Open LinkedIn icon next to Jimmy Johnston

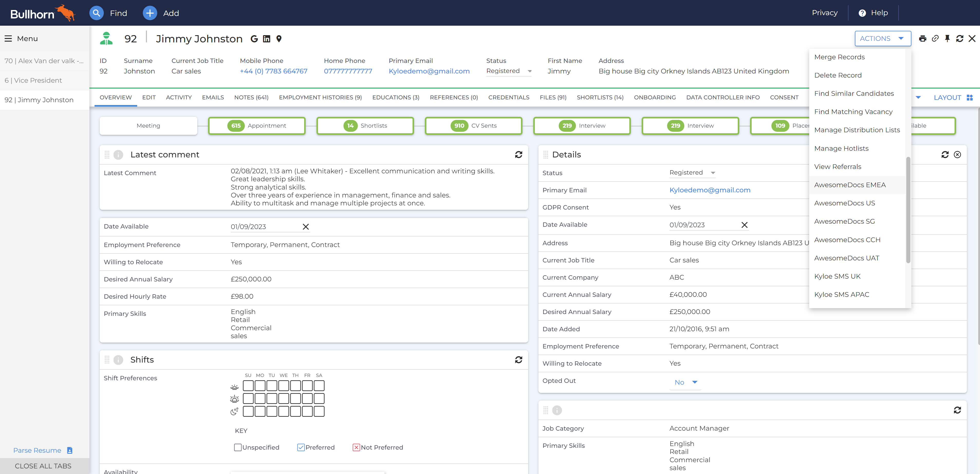tap(267, 39)
